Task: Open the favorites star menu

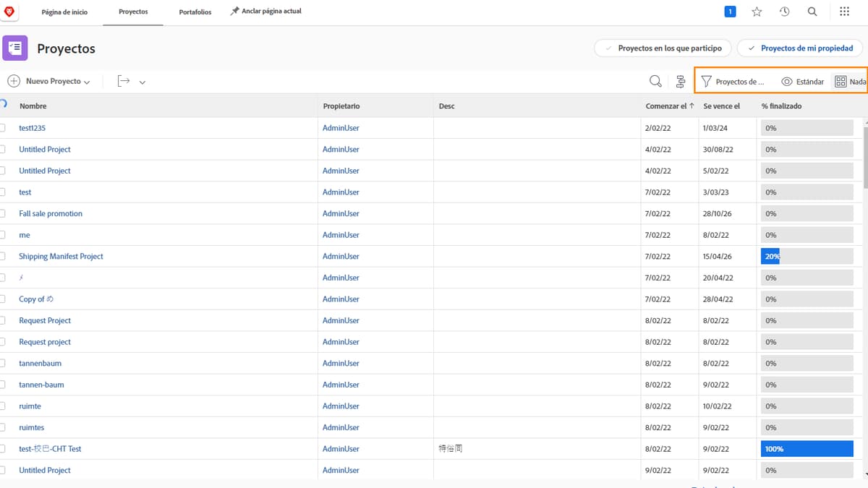Action: [x=757, y=11]
